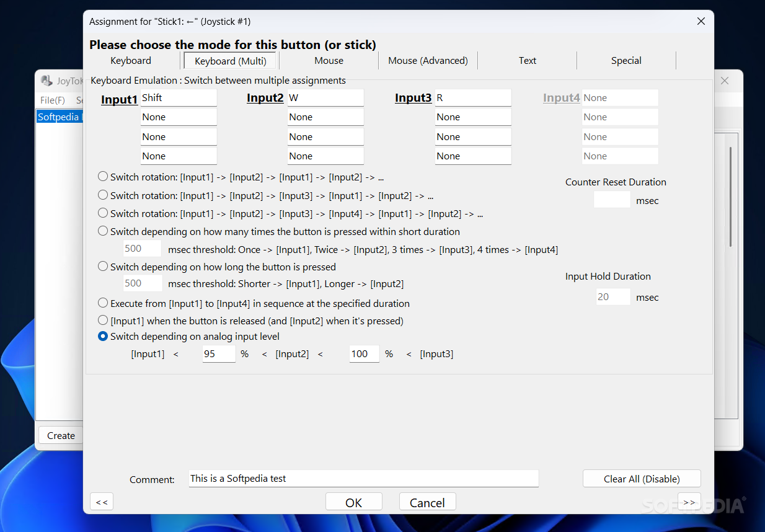
Task: Click the Input3 heading label
Action: (413, 98)
